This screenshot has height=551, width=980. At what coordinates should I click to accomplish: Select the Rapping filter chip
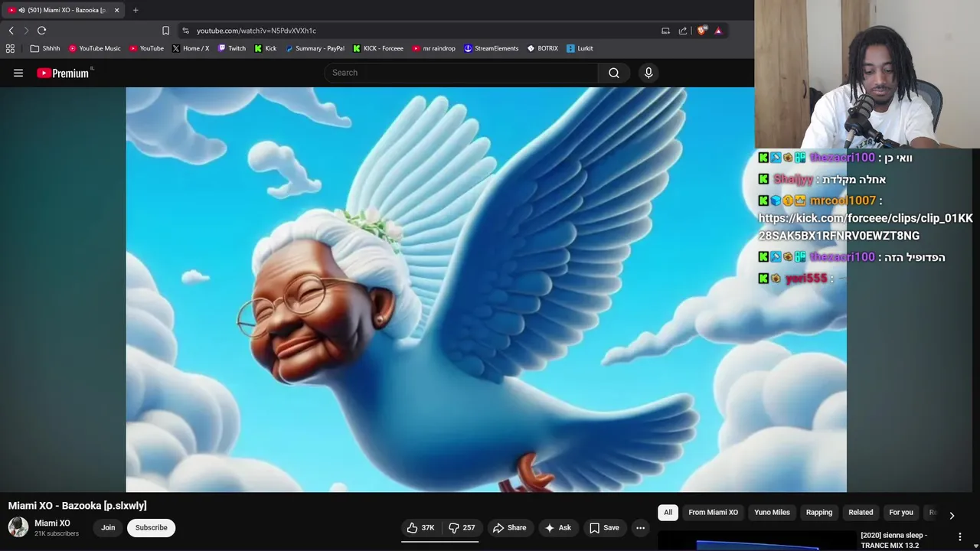coord(819,513)
